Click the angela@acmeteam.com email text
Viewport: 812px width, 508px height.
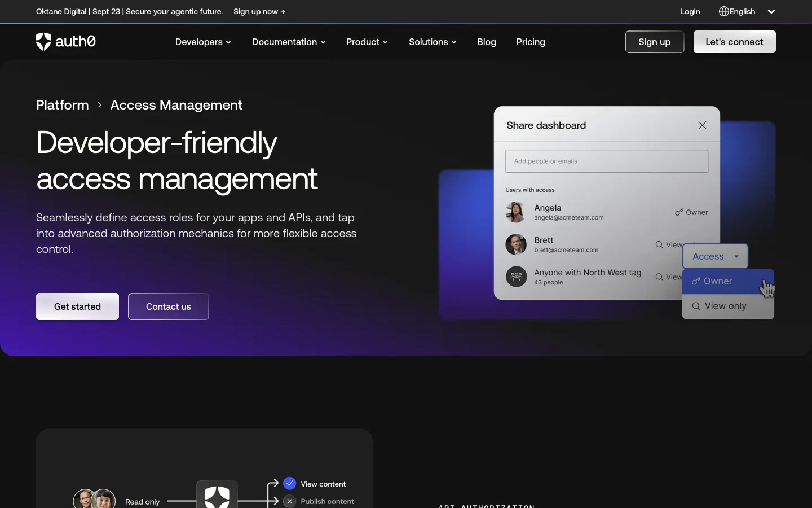(569, 218)
